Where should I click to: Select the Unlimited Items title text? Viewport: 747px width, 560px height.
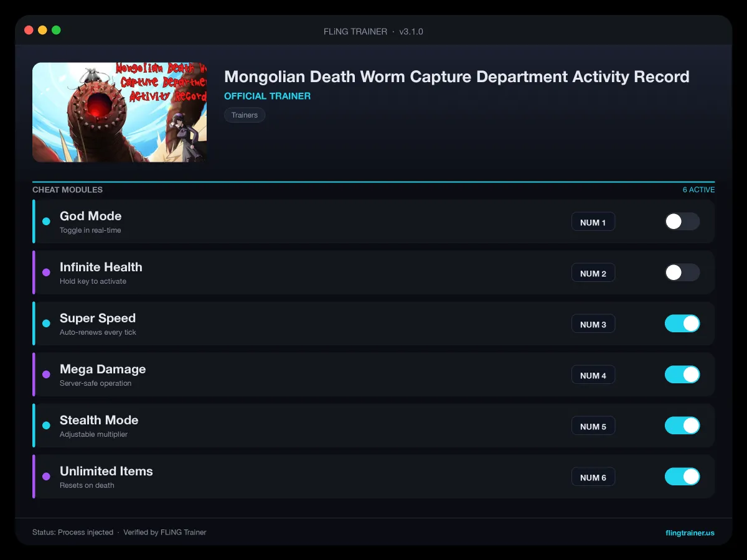[x=106, y=471]
